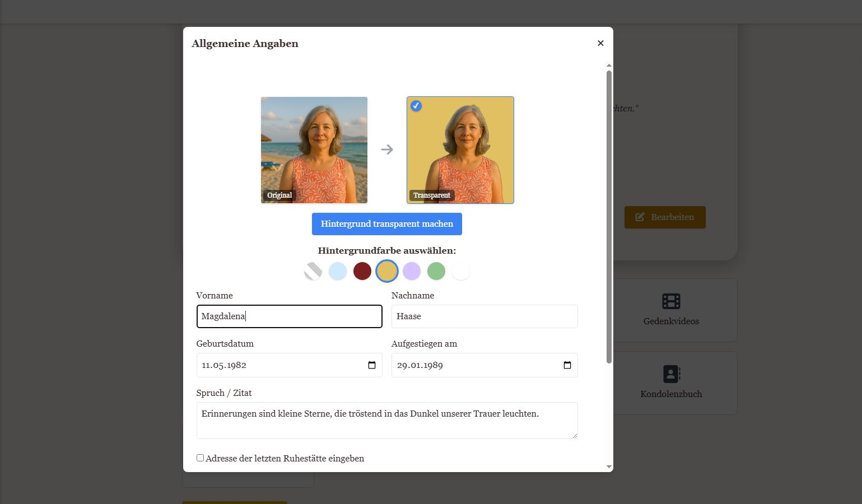
Task: Click the Spruch / Zitat text area
Action: pyautogui.click(x=386, y=420)
